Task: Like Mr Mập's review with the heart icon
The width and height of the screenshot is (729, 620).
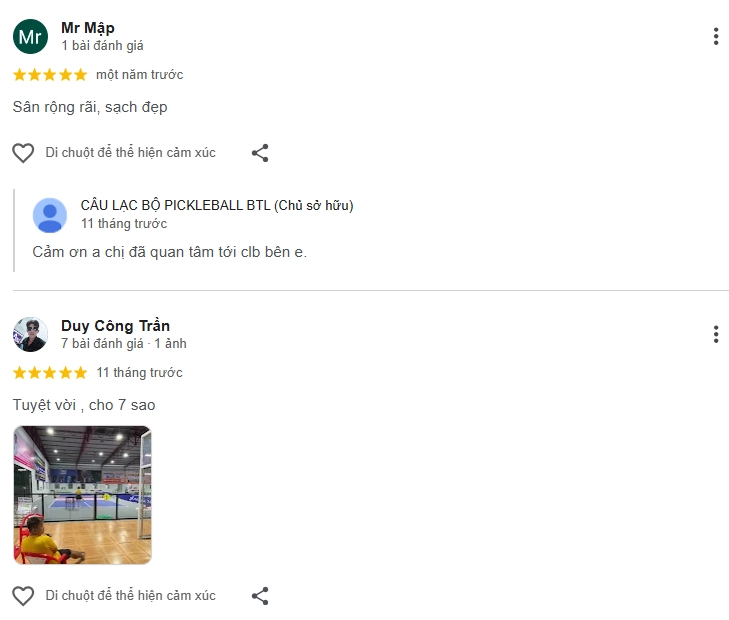Action: 23,152
